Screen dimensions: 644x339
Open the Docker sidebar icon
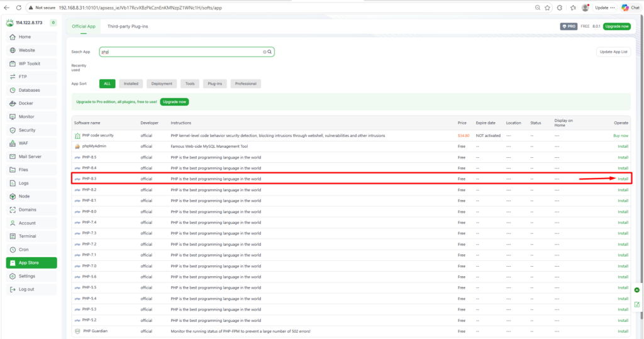13,103
